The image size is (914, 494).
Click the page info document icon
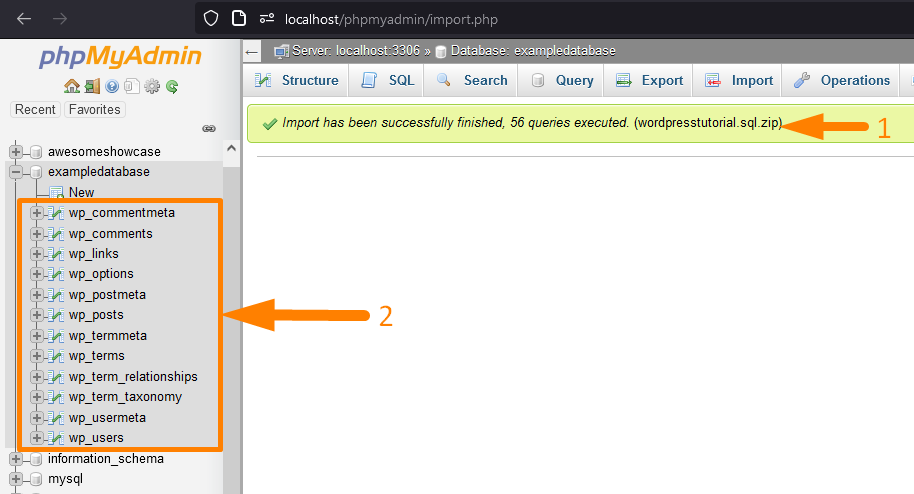[239, 19]
